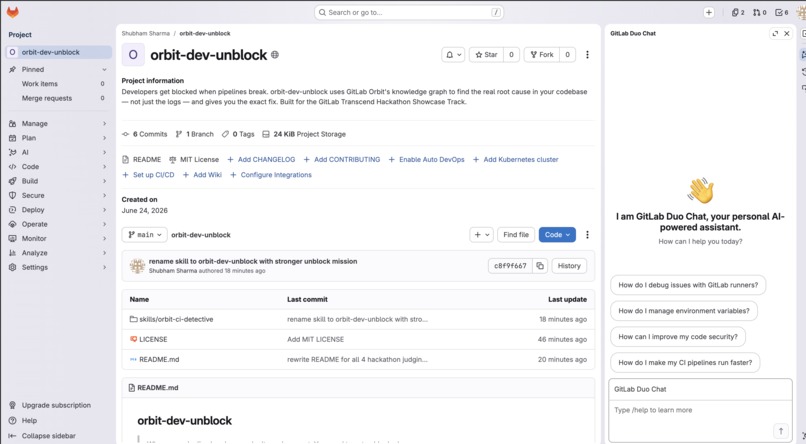The width and height of the screenshot is (806, 444).
Task: Open 6 Commits link
Action: [x=145, y=134]
